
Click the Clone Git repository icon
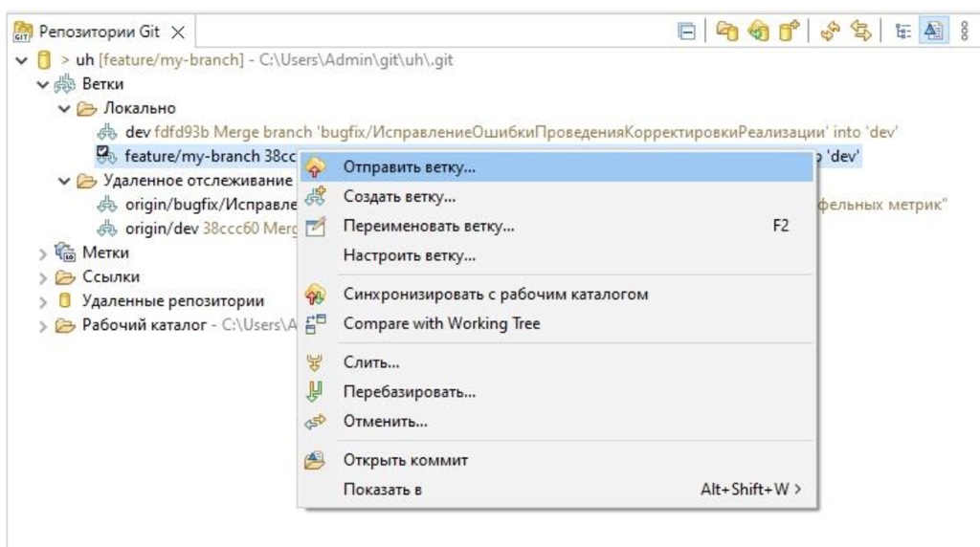[x=758, y=32]
